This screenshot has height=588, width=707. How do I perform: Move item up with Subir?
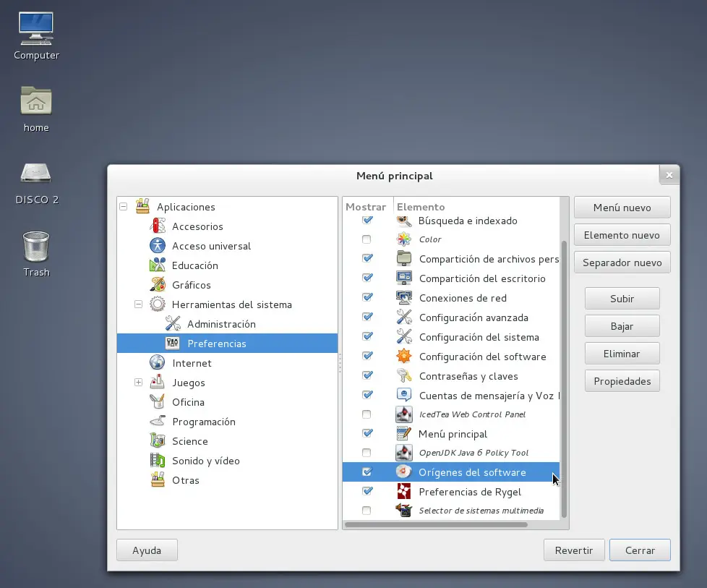click(622, 299)
